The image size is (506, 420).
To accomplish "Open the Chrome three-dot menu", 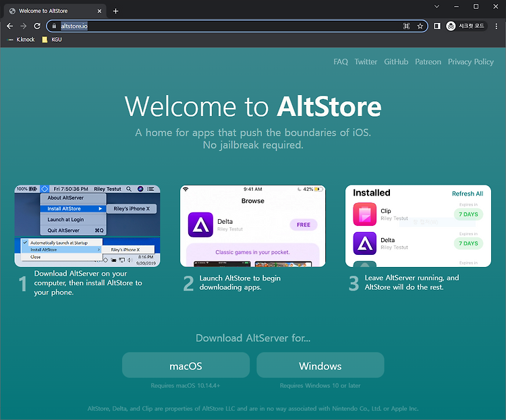I will [497, 26].
